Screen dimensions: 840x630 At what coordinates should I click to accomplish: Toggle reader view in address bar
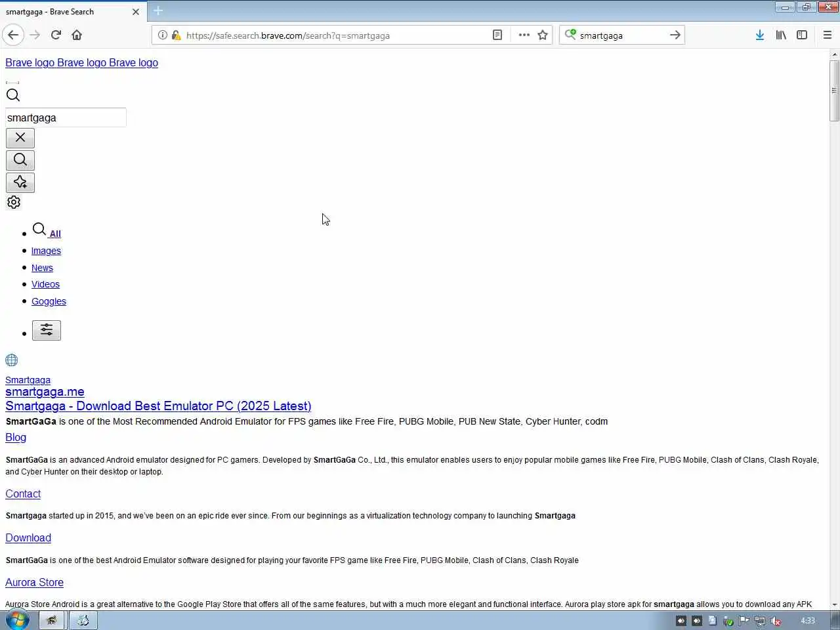point(497,35)
